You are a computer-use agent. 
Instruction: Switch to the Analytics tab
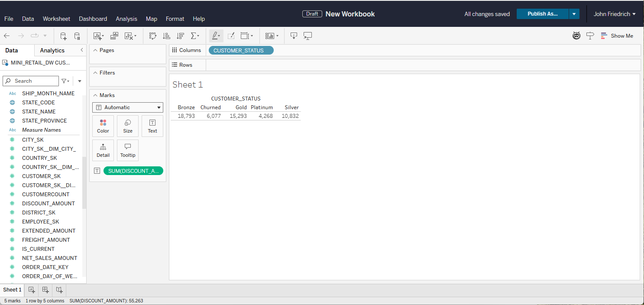click(x=52, y=50)
